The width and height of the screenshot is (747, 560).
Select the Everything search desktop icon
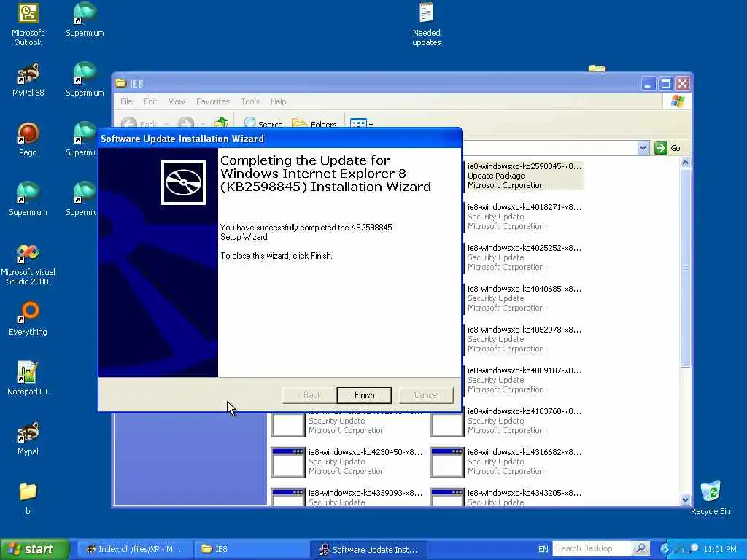coord(28,319)
